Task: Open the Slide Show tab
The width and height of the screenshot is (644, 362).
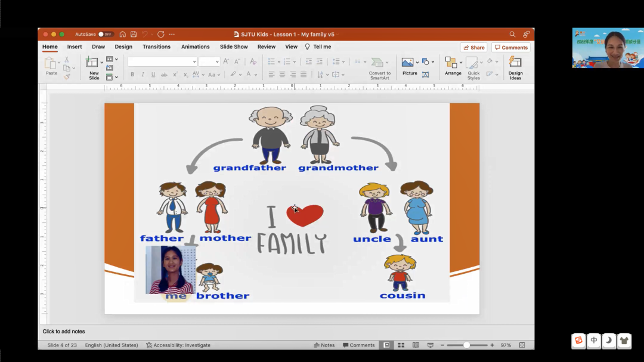Action: pyautogui.click(x=234, y=47)
